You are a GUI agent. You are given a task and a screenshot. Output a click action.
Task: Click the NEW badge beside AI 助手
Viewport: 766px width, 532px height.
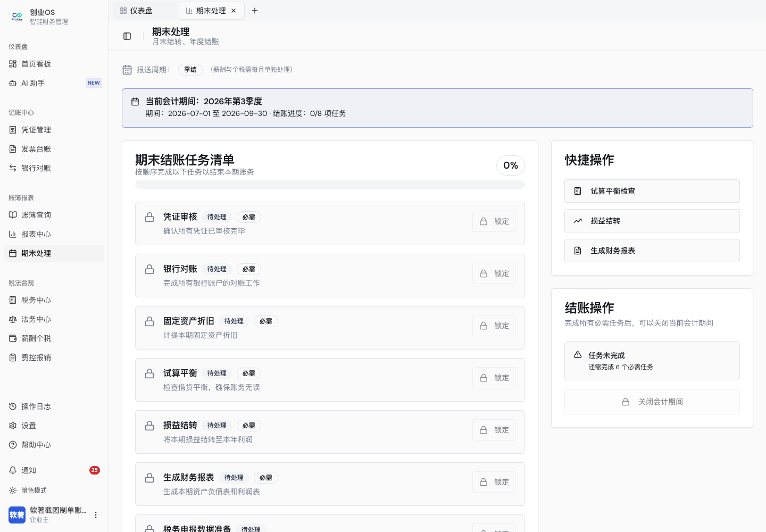coord(94,83)
